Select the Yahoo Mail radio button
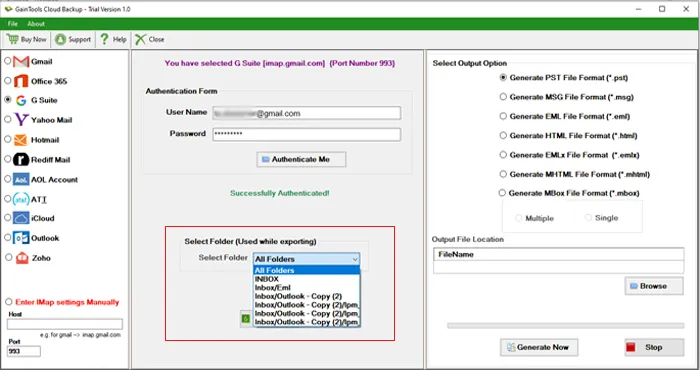 pyautogui.click(x=8, y=119)
